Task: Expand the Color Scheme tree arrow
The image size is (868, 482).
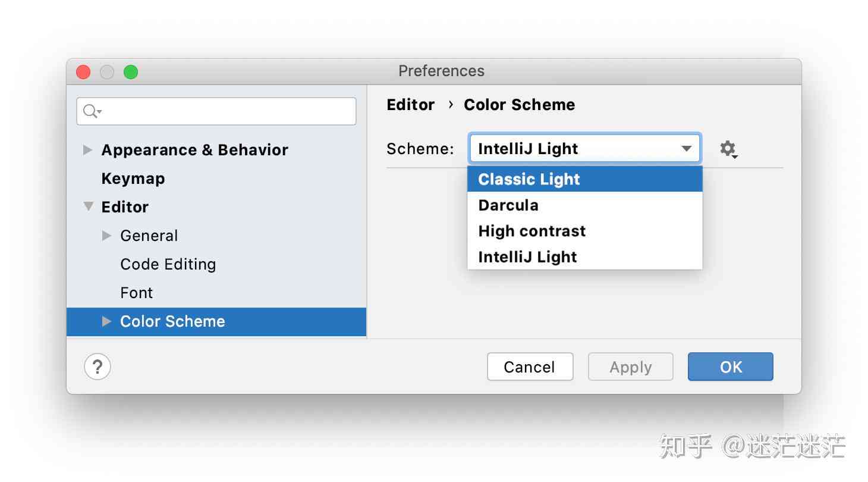Action: 107,321
